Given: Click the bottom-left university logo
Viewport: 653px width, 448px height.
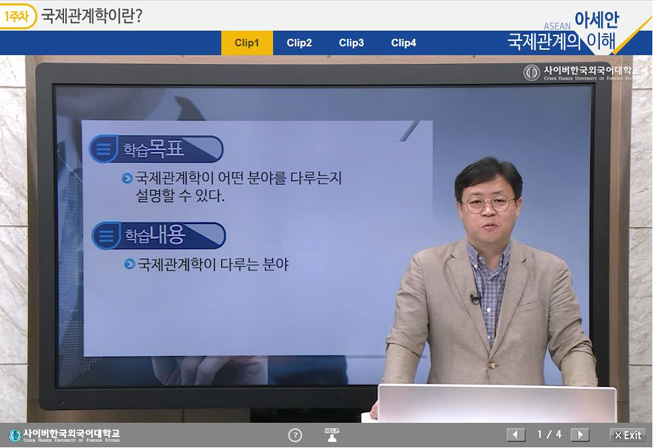Looking at the screenshot, I should tap(64, 435).
